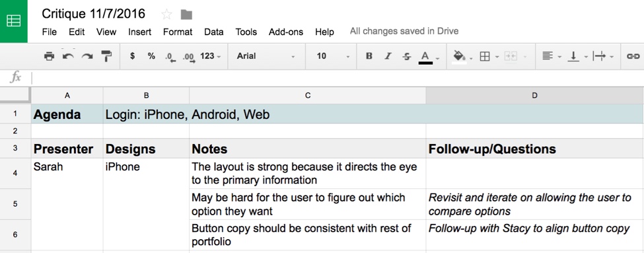Open the Insert menu
Viewport: 644px width, 253px height.
(x=139, y=32)
